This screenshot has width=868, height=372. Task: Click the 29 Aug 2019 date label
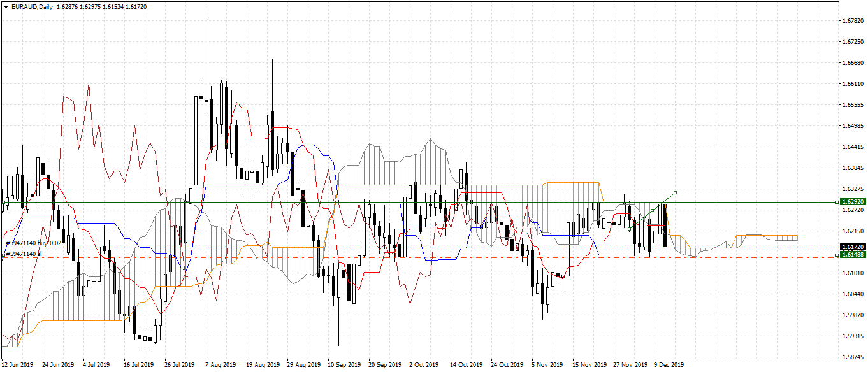coord(303,365)
